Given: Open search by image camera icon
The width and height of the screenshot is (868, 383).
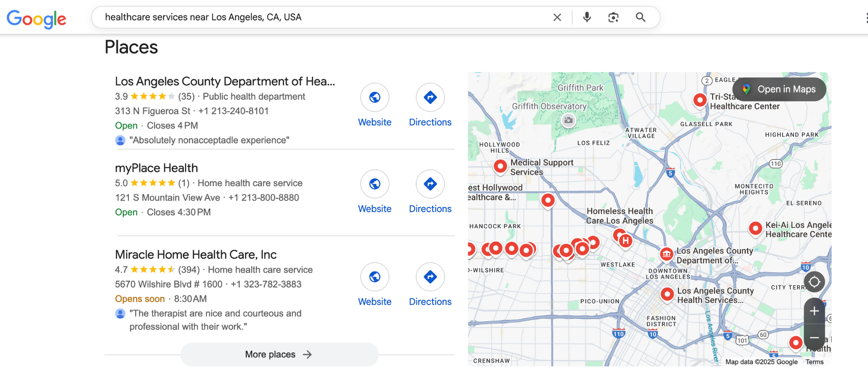Looking at the screenshot, I should click(x=613, y=17).
